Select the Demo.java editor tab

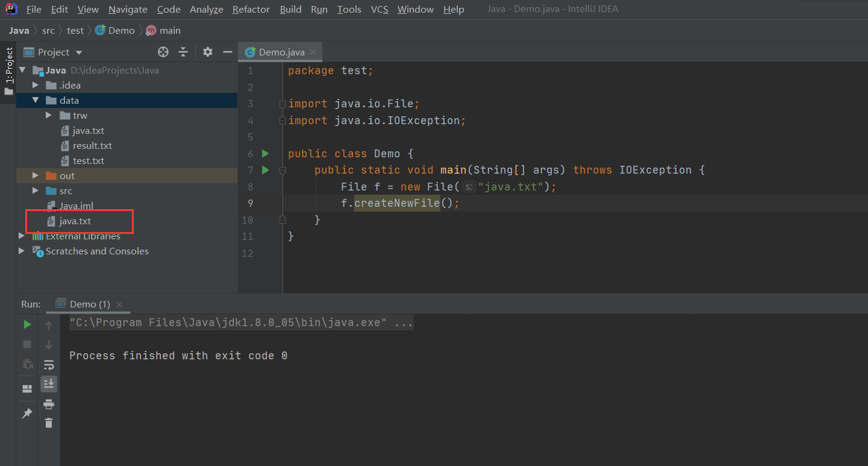coord(281,52)
